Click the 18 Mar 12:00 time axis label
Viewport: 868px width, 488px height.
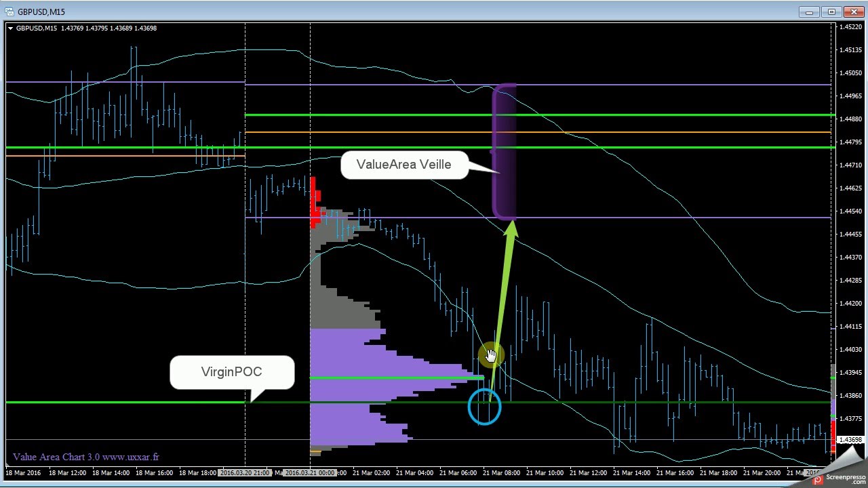click(68, 472)
